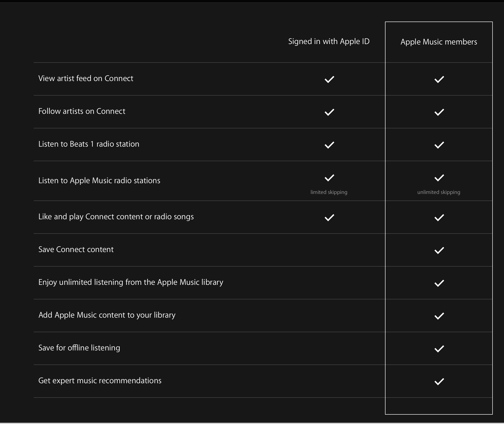Click the members checkmark for unlimited listening row
The height and width of the screenshot is (424, 504).
point(439,283)
